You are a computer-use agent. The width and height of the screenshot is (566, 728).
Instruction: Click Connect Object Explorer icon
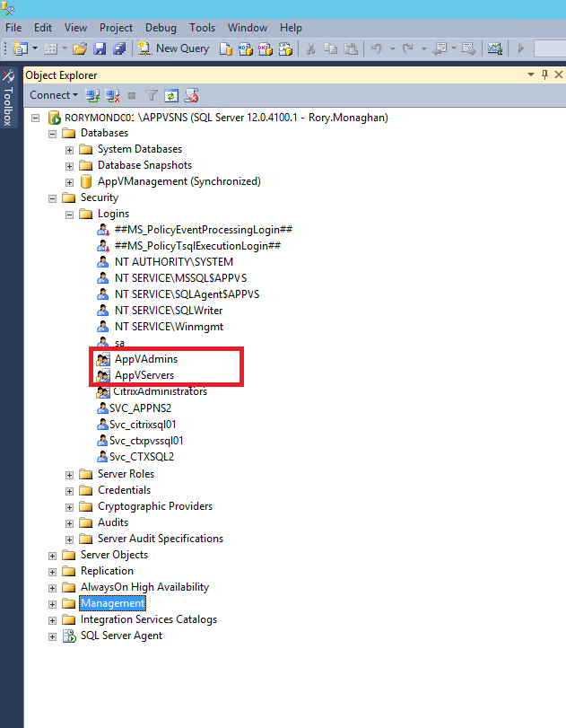(92, 96)
